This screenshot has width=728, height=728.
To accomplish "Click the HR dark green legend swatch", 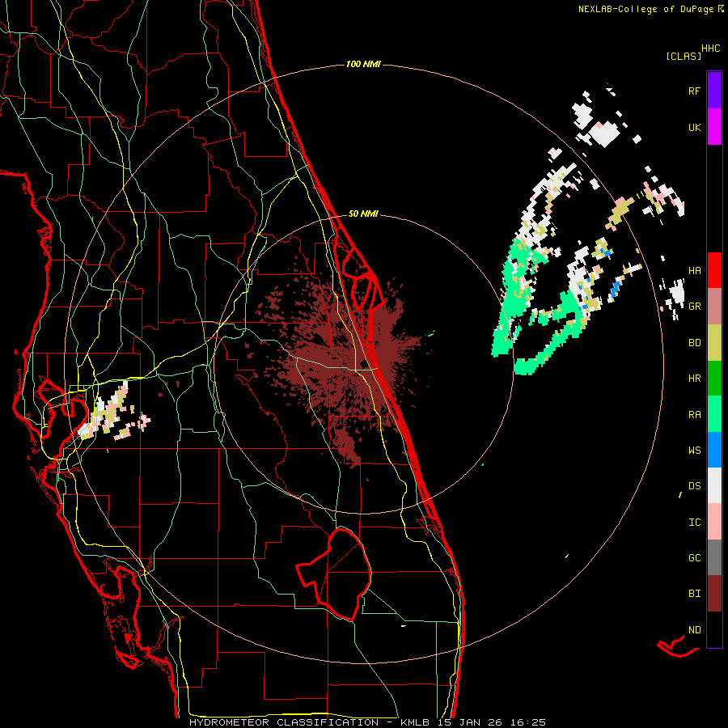I will (714, 378).
